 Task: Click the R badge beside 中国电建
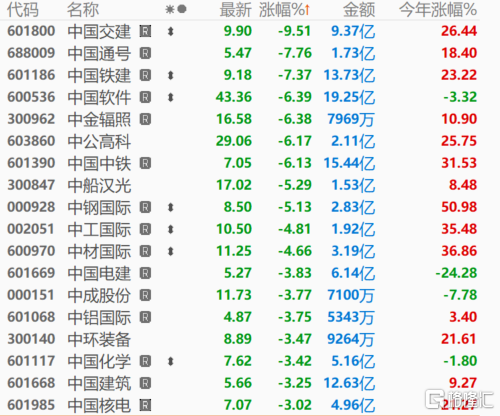(145, 273)
